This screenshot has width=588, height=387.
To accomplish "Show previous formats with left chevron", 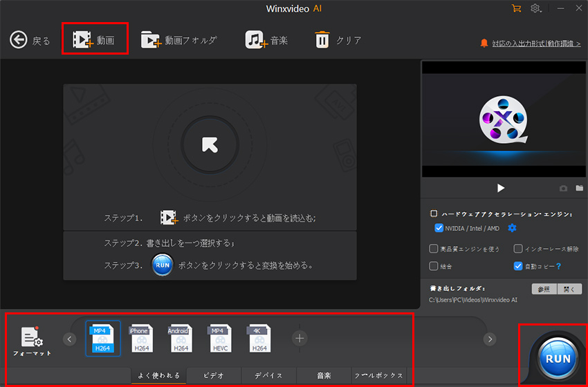I will [69, 339].
